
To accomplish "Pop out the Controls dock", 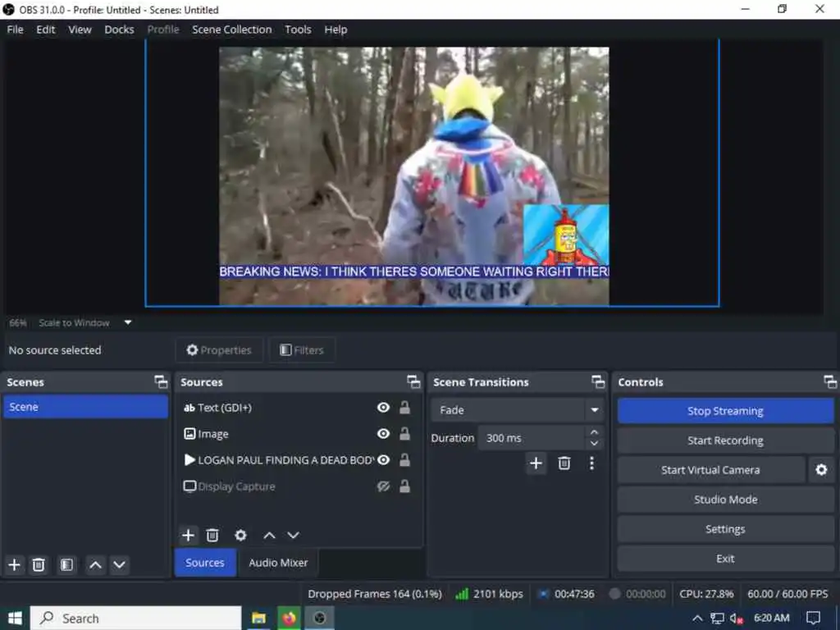I will point(830,381).
